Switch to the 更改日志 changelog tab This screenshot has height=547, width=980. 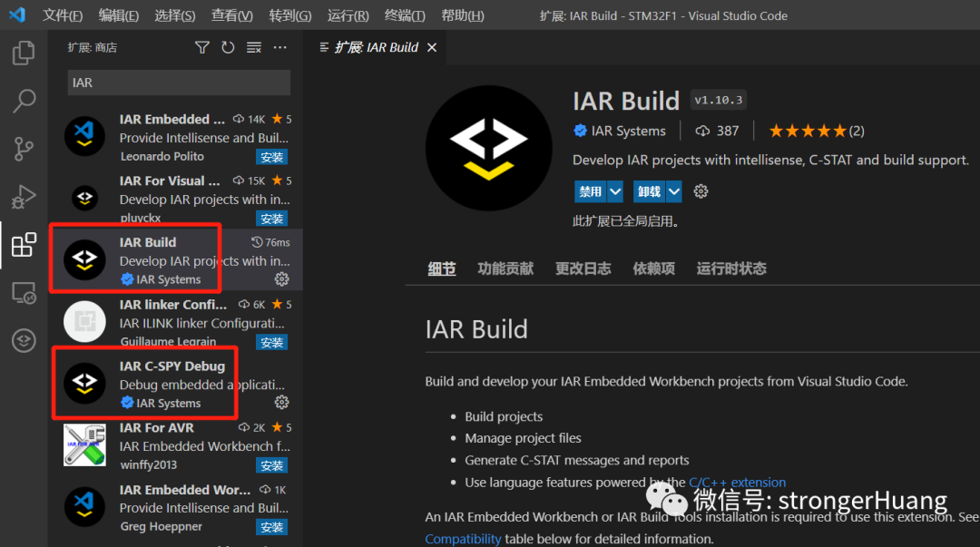coord(583,269)
